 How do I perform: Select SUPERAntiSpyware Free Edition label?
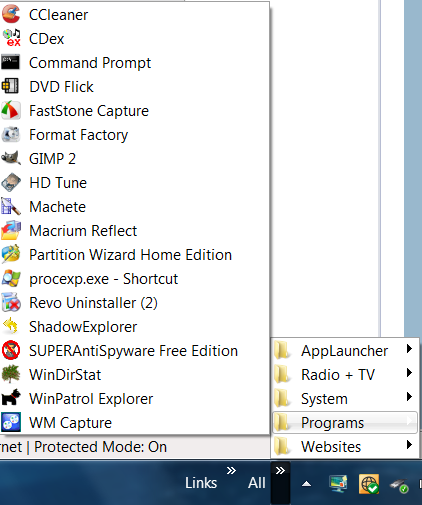coord(133,351)
